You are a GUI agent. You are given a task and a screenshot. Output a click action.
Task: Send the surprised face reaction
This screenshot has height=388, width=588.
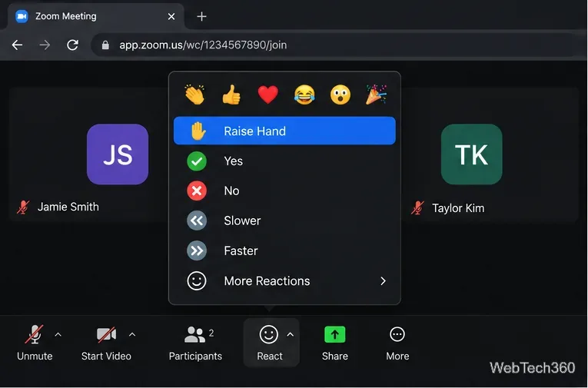click(x=341, y=95)
